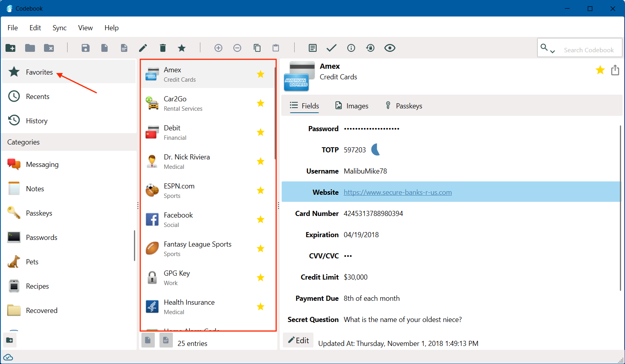Image resolution: width=625 pixels, height=364 pixels.
Task: Click the share icon beside the Amex title
Action: pos(615,70)
